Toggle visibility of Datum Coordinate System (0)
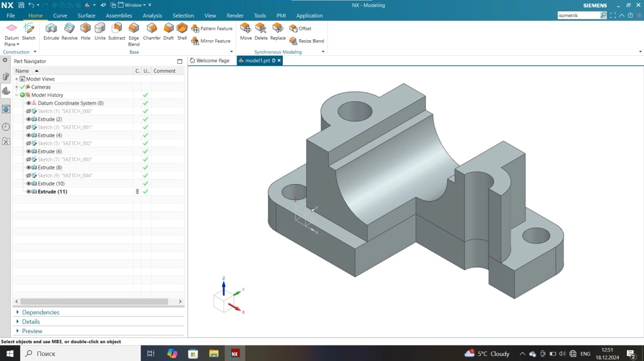 click(x=29, y=103)
